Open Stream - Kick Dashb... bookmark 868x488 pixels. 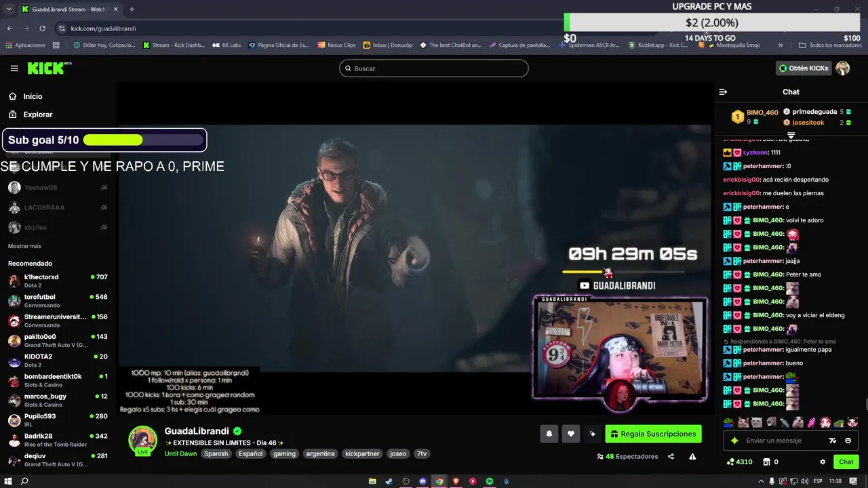tap(174, 45)
